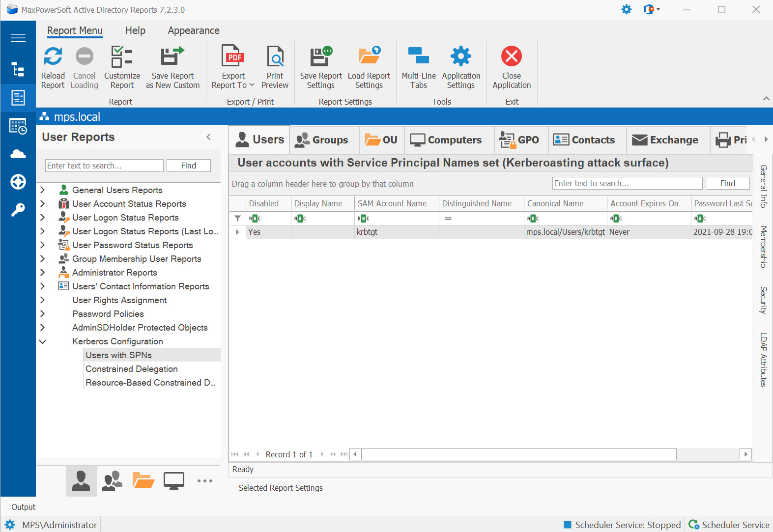Click Find button above the results grid
Viewport: 773px width, 532px height.
[x=728, y=183]
